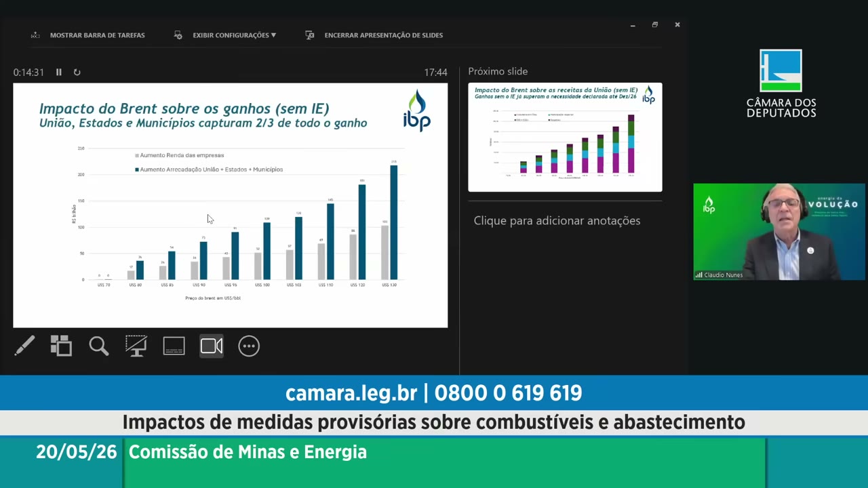
Task: Click Mostrar Barra de Tarefas
Action: pos(97,35)
